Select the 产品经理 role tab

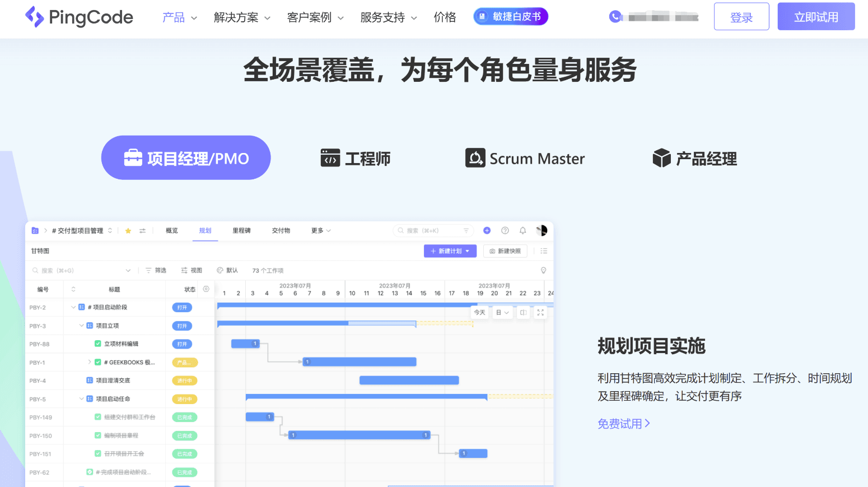694,159
